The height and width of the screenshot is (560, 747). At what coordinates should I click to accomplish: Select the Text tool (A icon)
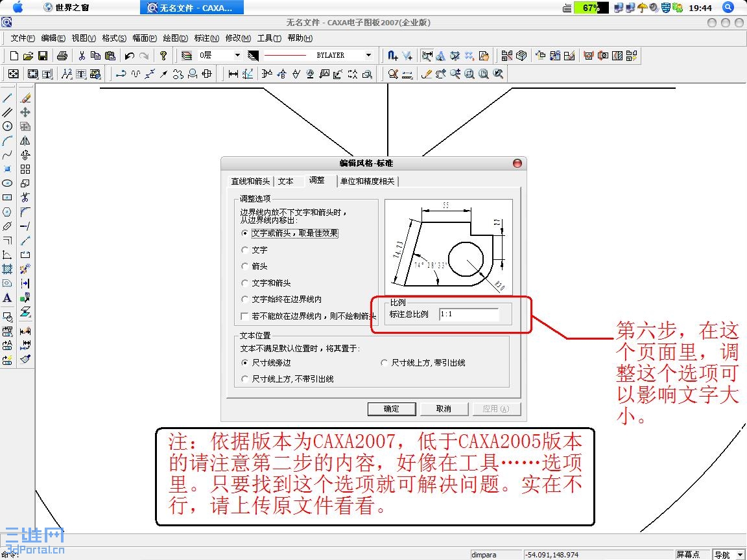(x=7, y=298)
